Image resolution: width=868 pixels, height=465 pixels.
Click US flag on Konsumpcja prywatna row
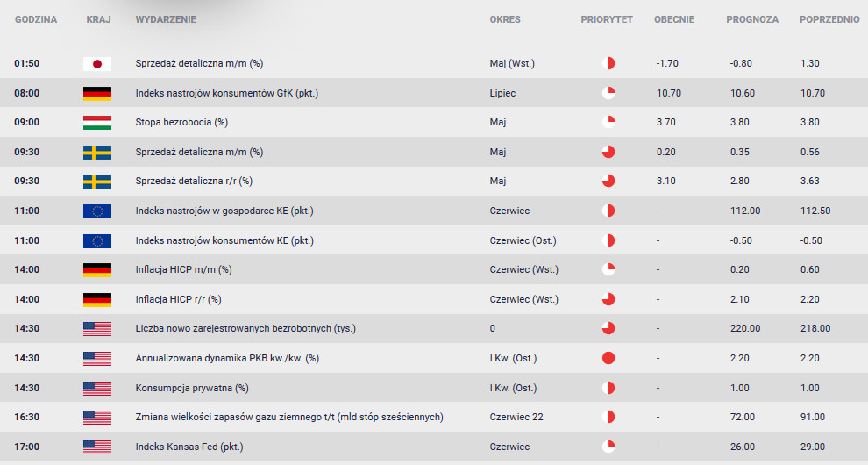tap(96, 388)
